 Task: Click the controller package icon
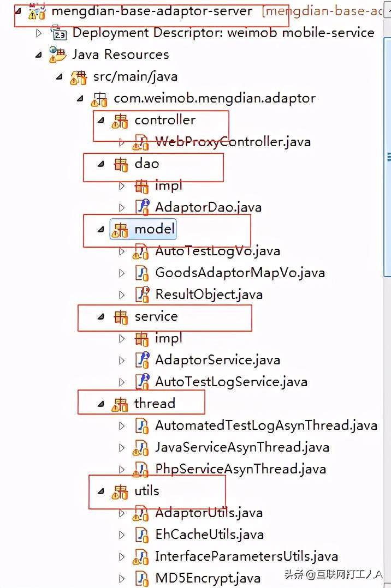pyautogui.click(x=120, y=121)
